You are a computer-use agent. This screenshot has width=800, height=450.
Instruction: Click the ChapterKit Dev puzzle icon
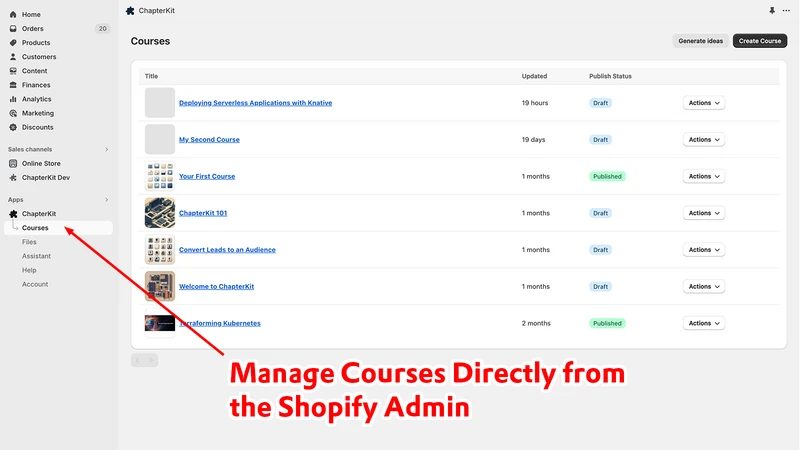[x=13, y=178]
